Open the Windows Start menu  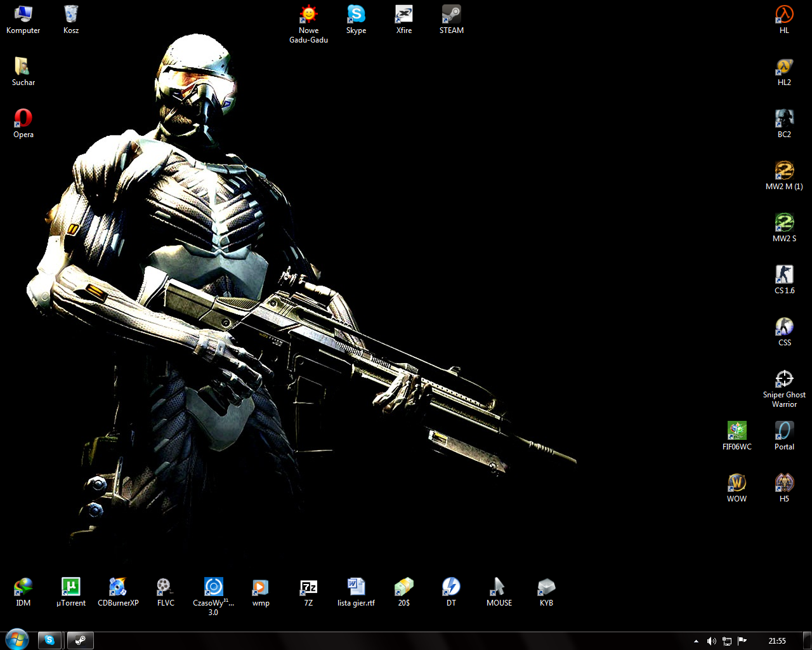point(16,640)
